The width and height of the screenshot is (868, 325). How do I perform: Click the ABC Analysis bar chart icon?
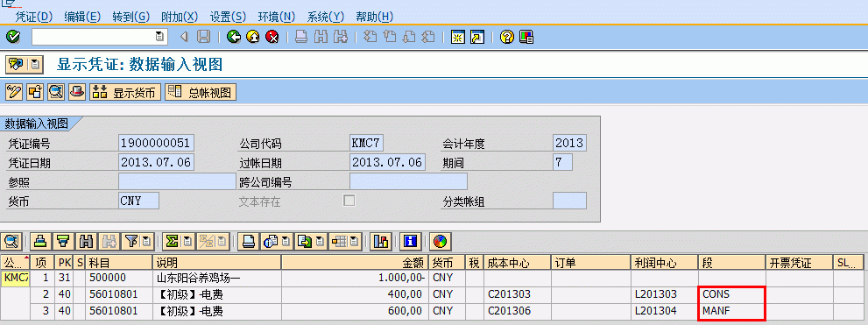(380, 242)
